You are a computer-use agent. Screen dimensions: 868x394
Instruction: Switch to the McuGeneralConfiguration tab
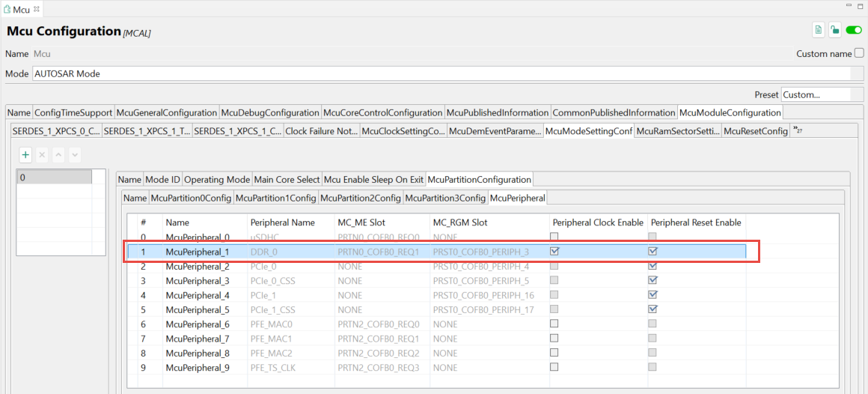coord(167,112)
